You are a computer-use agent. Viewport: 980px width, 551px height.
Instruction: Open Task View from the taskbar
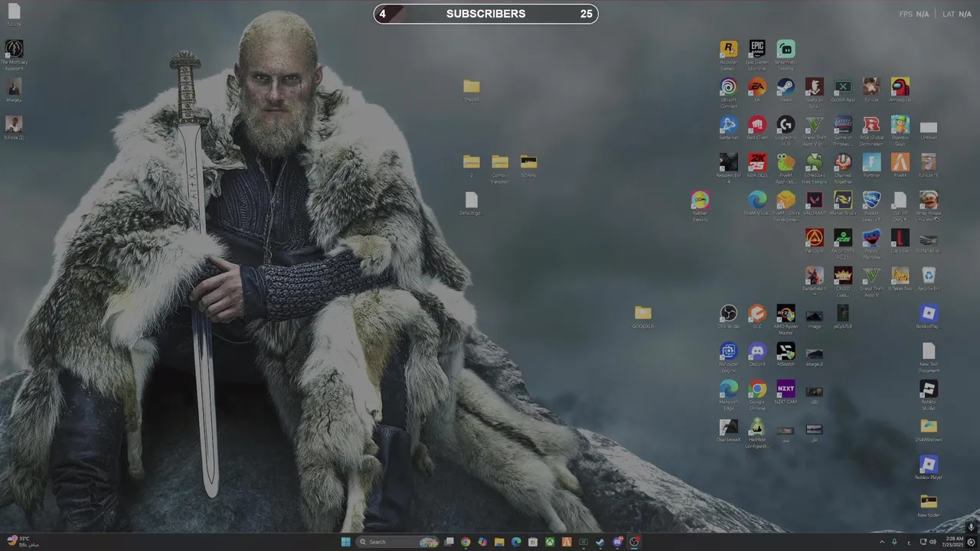click(449, 542)
